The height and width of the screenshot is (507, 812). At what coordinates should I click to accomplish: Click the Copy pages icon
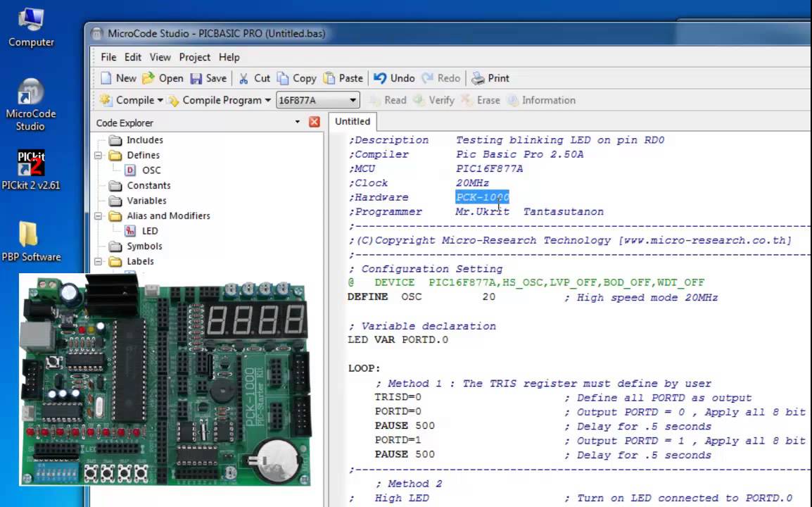283,78
